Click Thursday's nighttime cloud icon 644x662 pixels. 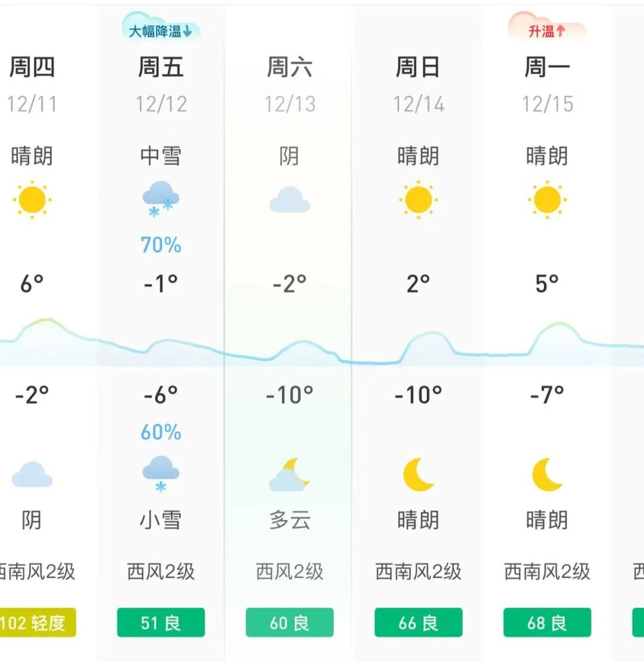pyautogui.click(x=32, y=475)
